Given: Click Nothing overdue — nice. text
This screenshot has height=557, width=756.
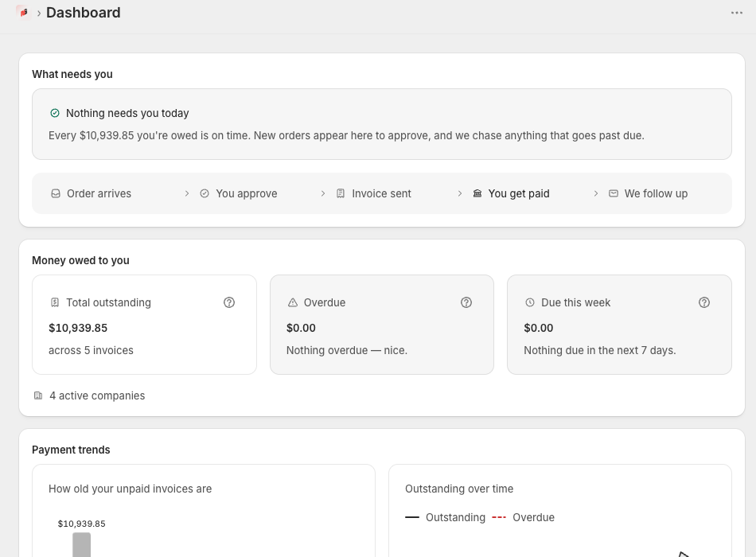Looking at the screenshot, I should 347,350.
